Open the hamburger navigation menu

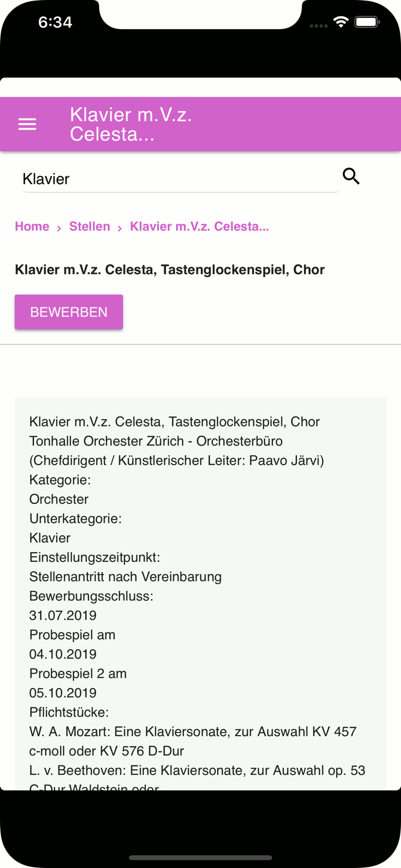pos(27,123)
